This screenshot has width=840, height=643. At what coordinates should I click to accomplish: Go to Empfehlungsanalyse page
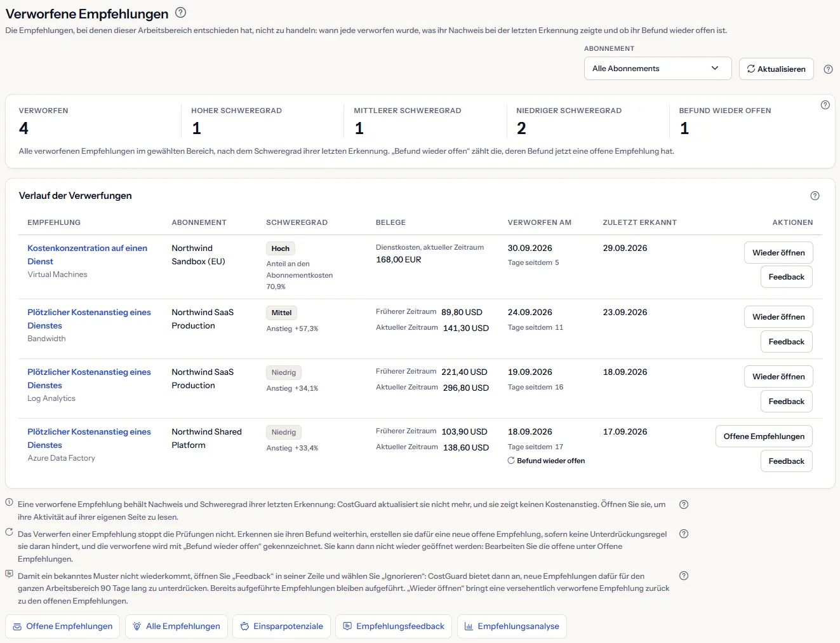pos(512,626)
